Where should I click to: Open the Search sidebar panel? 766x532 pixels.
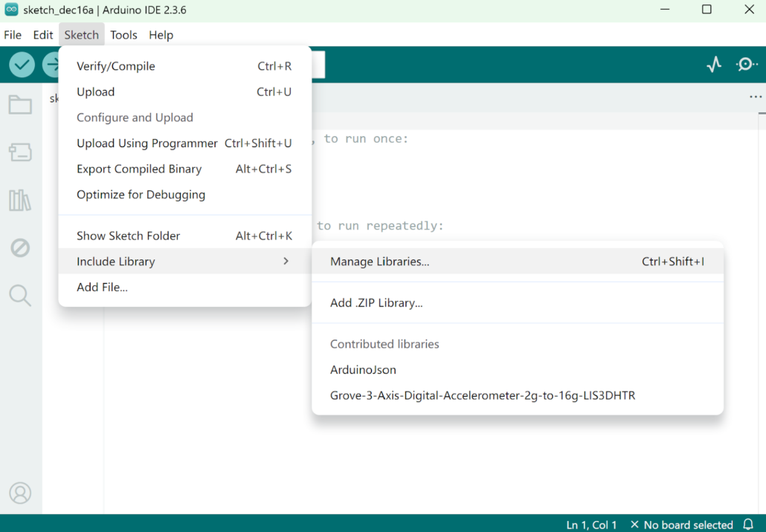pos(20,295)
